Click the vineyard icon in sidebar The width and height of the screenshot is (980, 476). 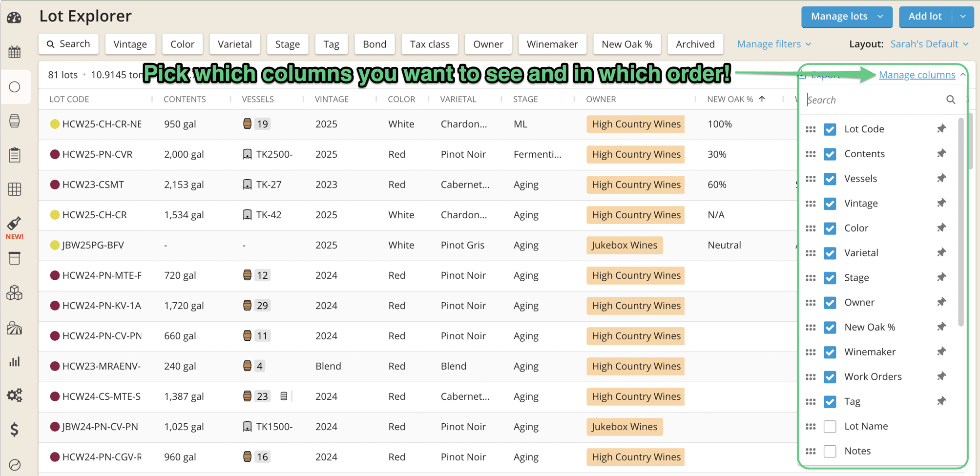[14, 328]
